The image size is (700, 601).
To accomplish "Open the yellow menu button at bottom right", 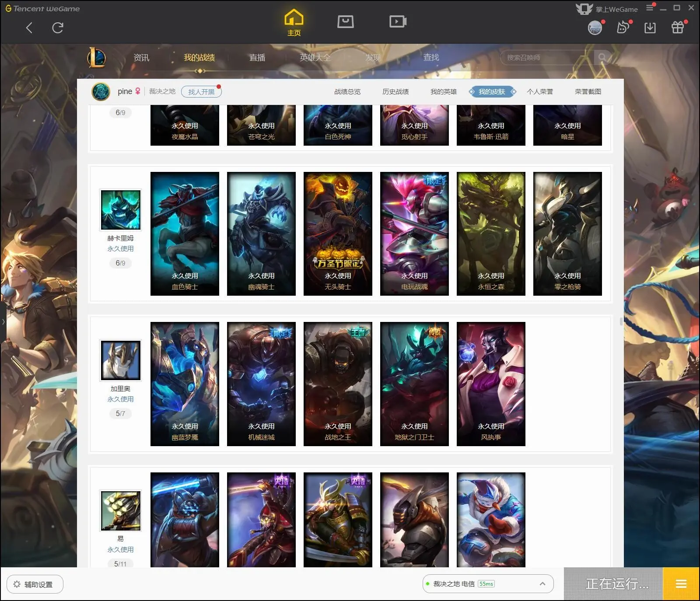I will click(681, 584).
